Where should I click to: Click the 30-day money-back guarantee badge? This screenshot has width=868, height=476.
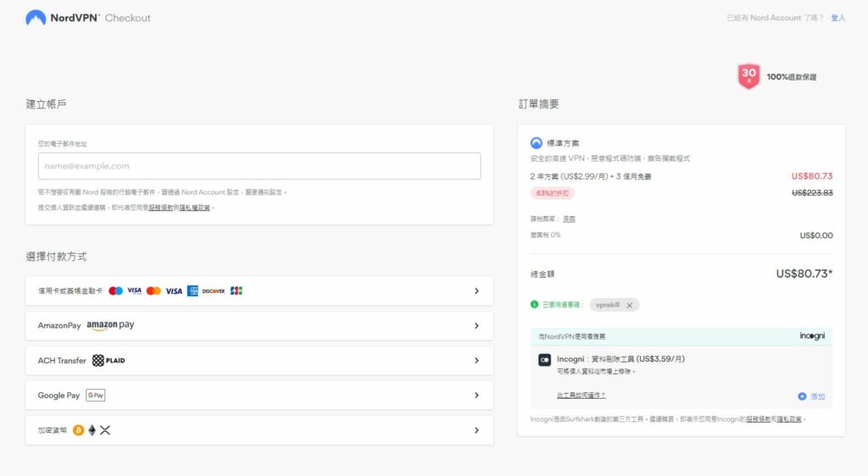tap(748, 76)
